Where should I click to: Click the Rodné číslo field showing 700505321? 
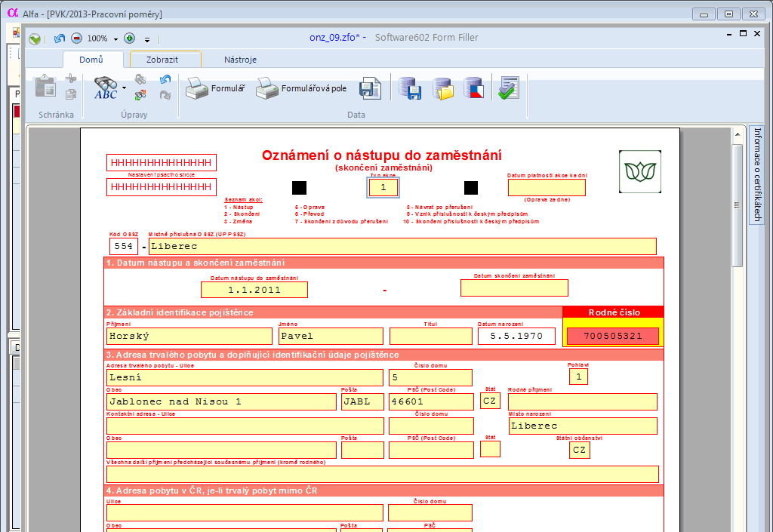[x=613, y=337]
